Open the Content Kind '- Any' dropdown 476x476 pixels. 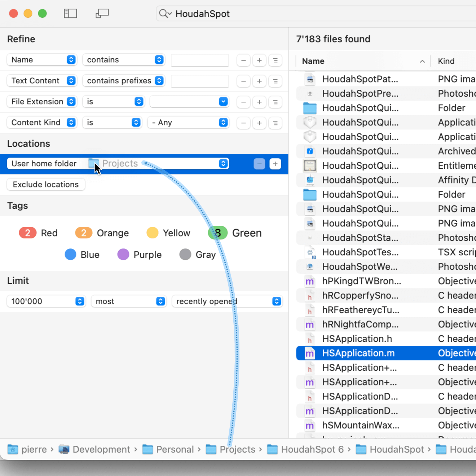click(x=188, y=123)
